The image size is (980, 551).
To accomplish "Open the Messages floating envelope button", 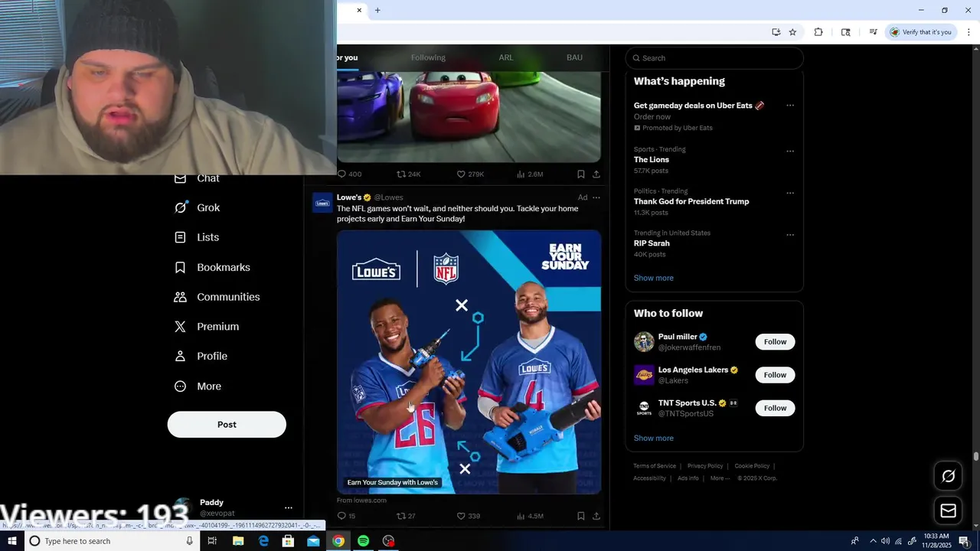I will pyautogui.click(x=949, y=510).
